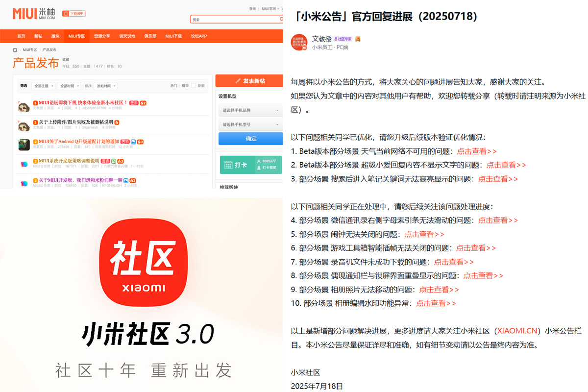Click the avatar beside the Android Q升级 post
588x392 pixels.
(x=24, y=145)
